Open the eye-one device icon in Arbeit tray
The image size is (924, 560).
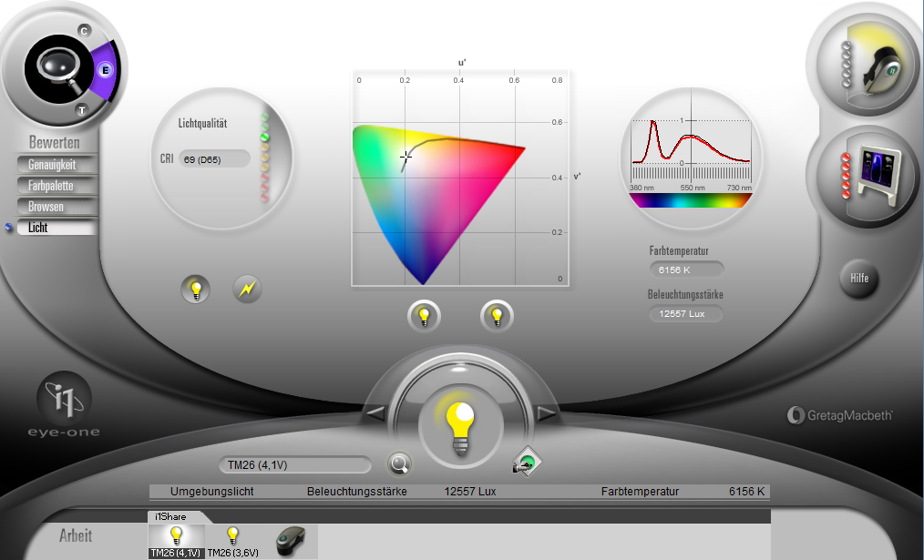291,541
